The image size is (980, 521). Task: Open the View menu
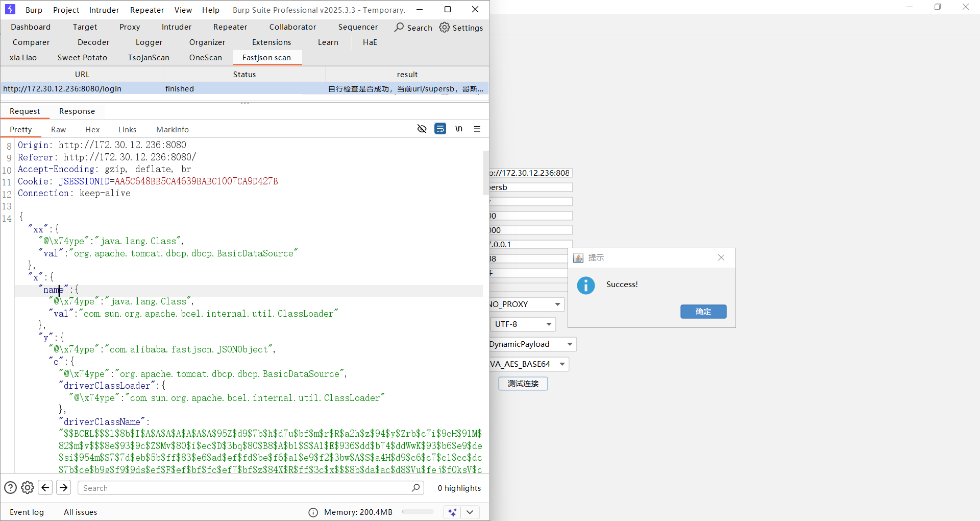click(x=183, y=10)
